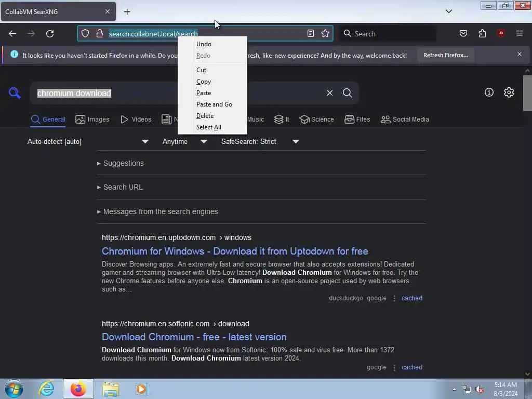Open Windows Media Player on taskbar
Screen dimensions: 532x399
[142, 389]
